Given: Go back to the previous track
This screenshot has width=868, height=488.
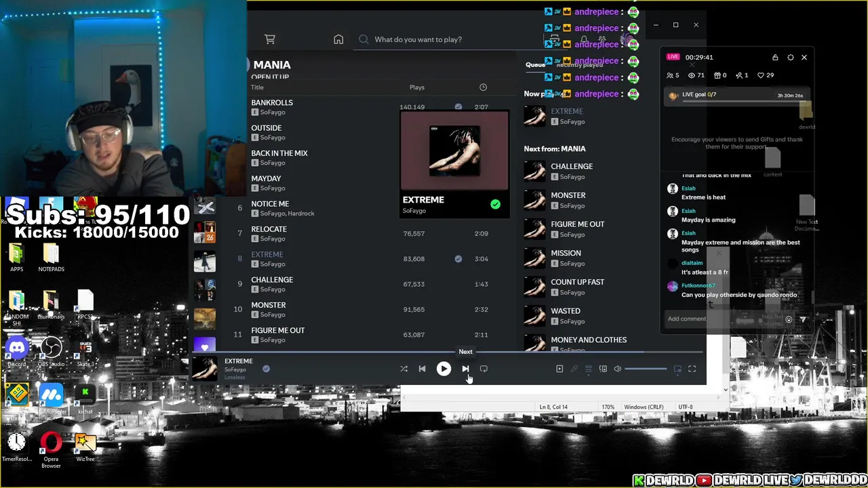Looking at the screenshot, I should click(422, 369).
